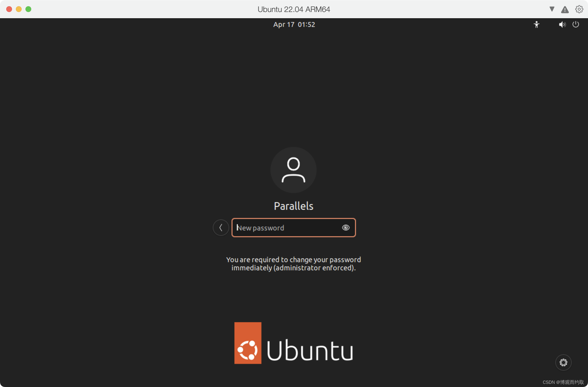Image resolution: width=588 pixels, height=387 pixels.
Task: Click the New password input field
Action: tap(294, 227)
